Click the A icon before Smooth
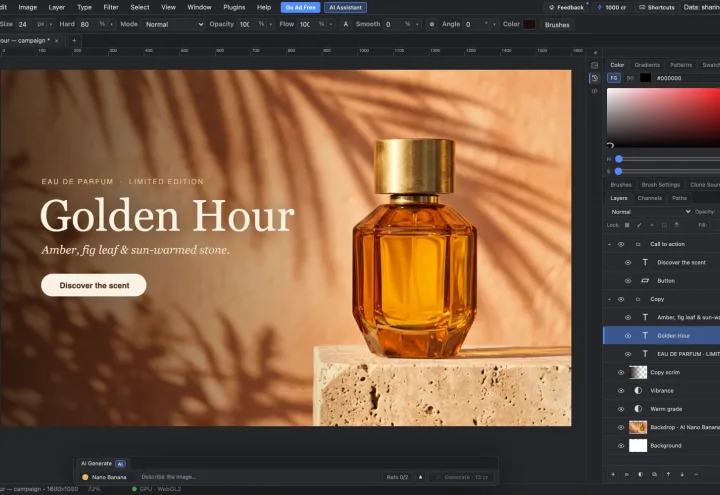 click(346, 24)
